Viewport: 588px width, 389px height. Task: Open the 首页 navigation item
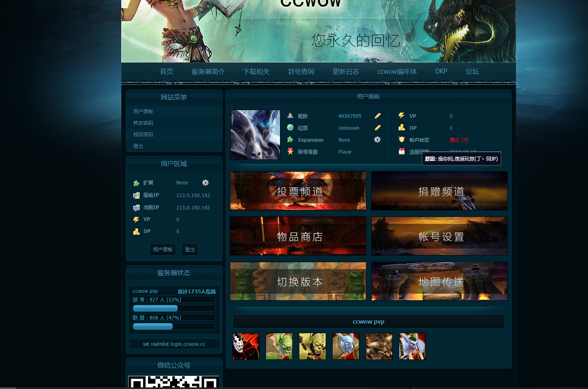coord(167,71)
